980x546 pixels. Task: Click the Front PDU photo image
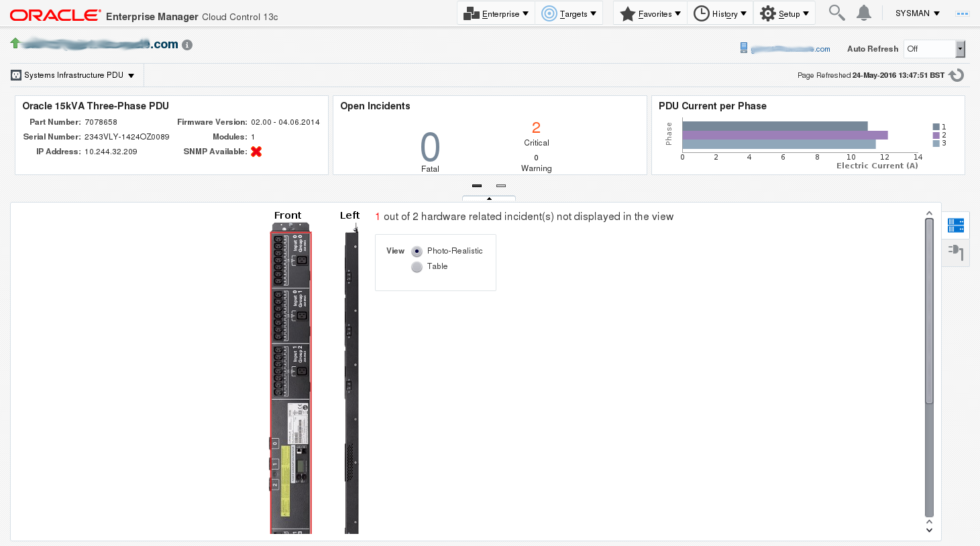click(x=290, y=378)
